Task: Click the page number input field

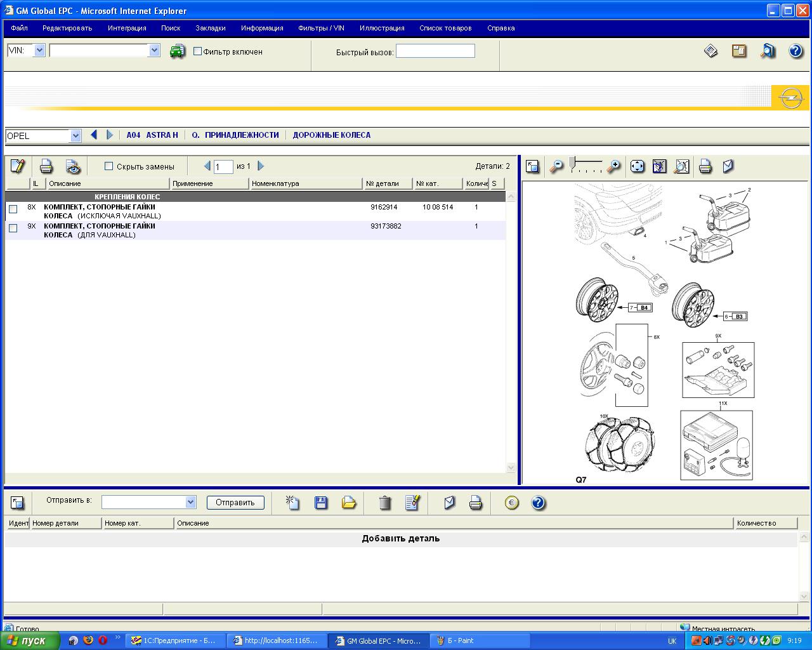Action: click(223, 167)
